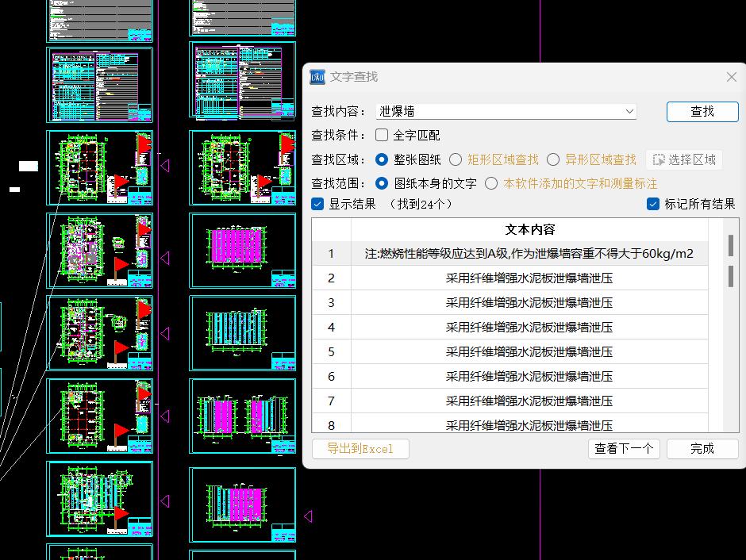Click the magenta hatched drawing thumbnail at left

(242, 246)
